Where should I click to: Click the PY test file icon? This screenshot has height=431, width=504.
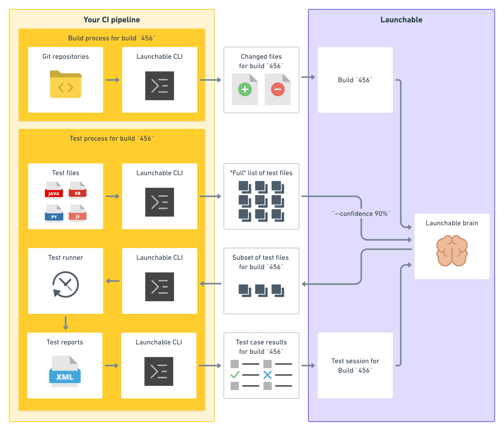tap(54, 213)
